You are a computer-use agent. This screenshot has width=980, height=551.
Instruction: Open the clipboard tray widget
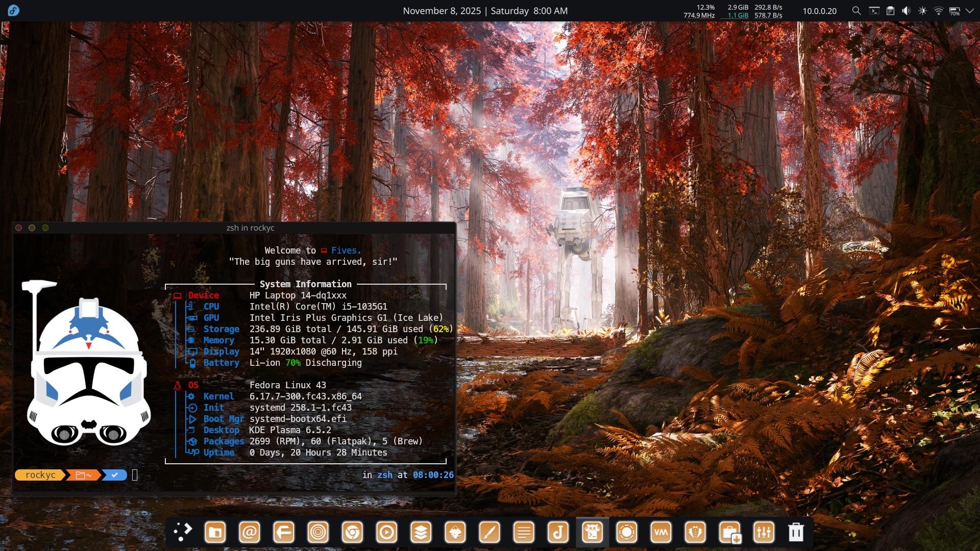(x=890, y=11)
